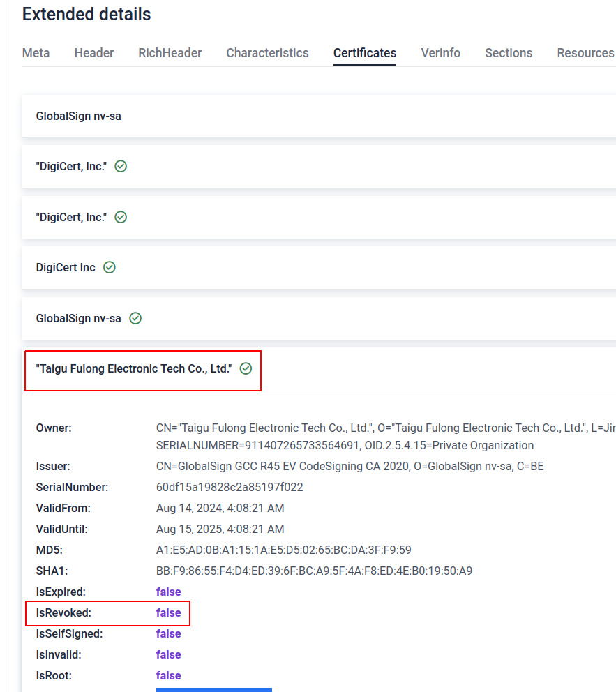The height and width of the screenshot is (692, 616).
Task: Click the Extended details heading
Action: [x=87, y=14]
